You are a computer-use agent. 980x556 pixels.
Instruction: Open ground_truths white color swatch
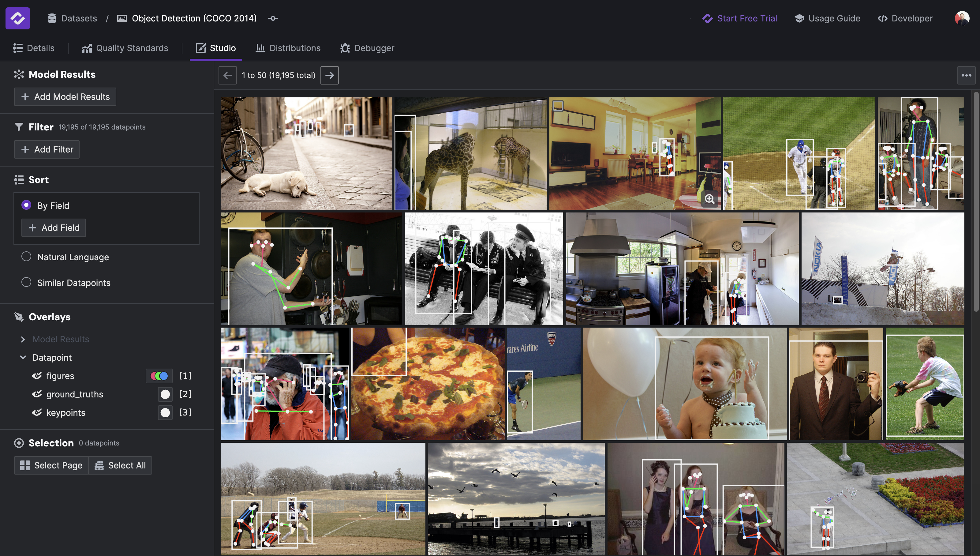pos(165,394)
